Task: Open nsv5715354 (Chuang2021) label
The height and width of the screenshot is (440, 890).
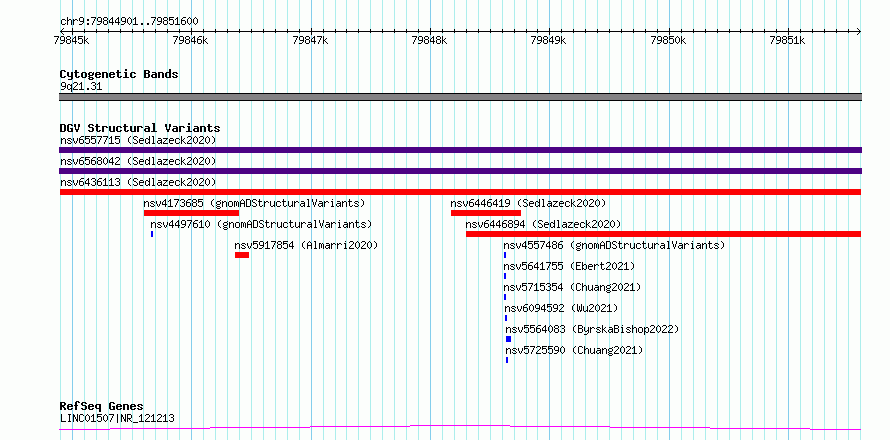Action: pyautogui.click(x=572, y=287)
